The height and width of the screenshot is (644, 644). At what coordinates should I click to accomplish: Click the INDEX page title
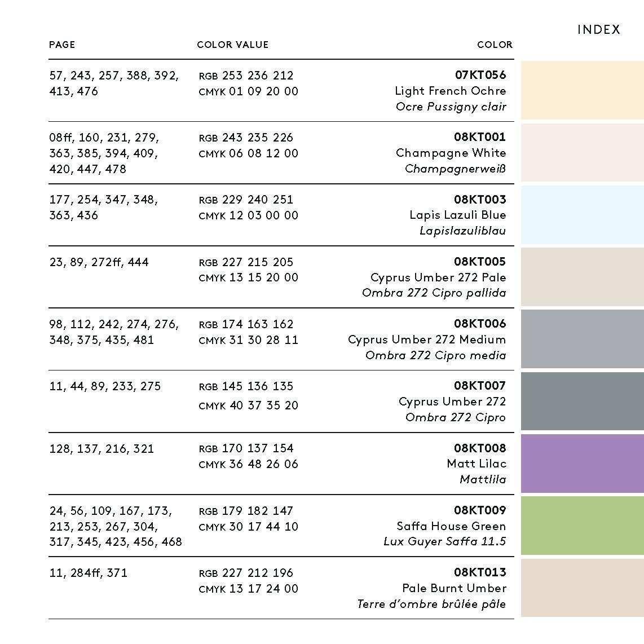598,30
